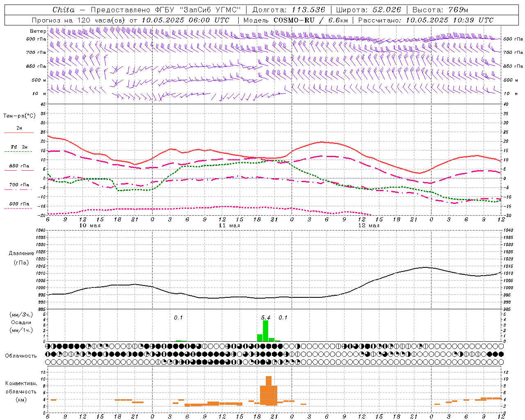The width and height of the screenshot is (525, 420).
Task: Click the "700 гПа" temperature legend entry
Action: pyautogui.click(x=19, y=185)
